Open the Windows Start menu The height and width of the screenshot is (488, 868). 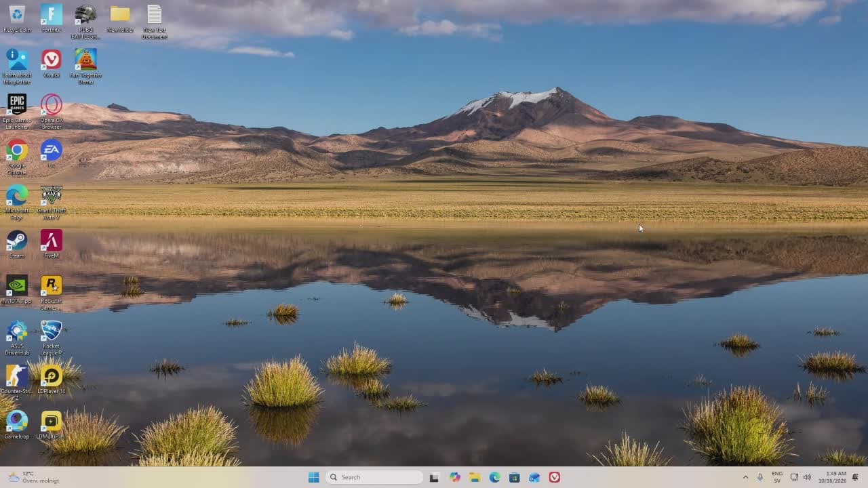(x=313, y=477)
